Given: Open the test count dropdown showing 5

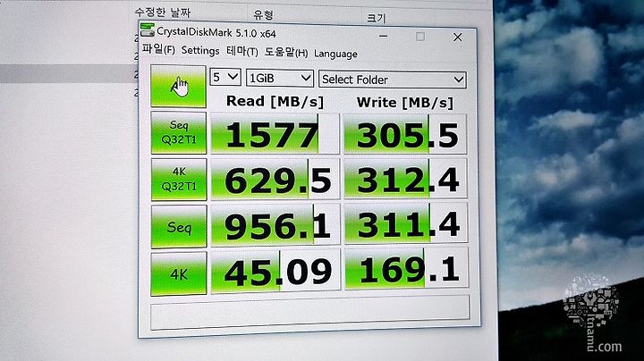Looking at the screenshot, I should point(225,77).
